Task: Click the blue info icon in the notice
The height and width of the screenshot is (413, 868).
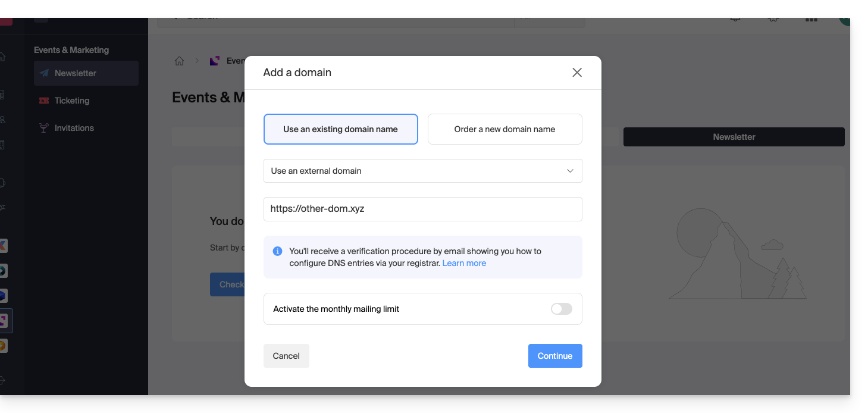Action: point(277,251)
